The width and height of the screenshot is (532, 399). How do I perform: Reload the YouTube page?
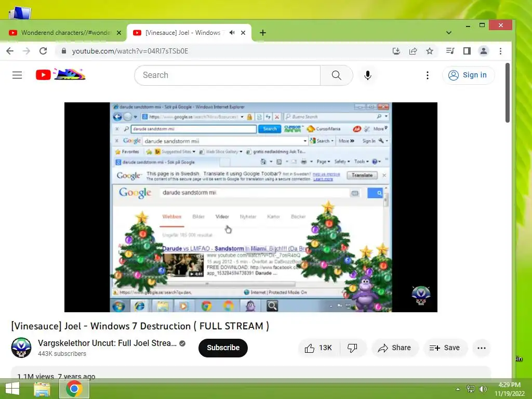[43, 51]
